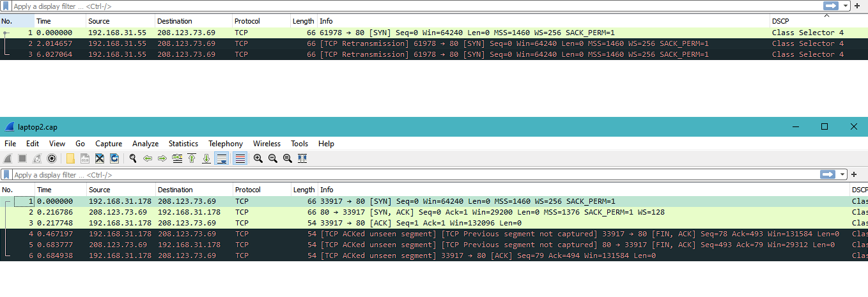Open the Statistics menu
868x297 pixels.
click(x=183, y=144)
